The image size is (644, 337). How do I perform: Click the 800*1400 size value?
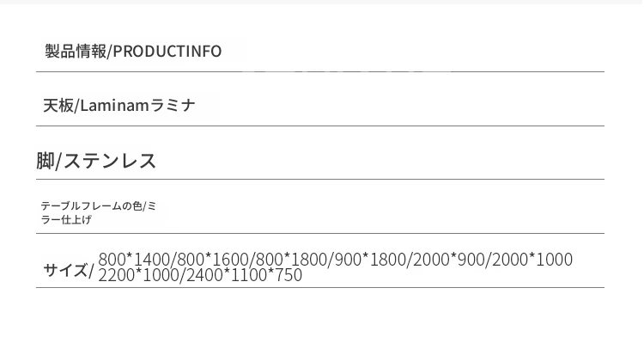pyautogui.click(x=134, y=260)
